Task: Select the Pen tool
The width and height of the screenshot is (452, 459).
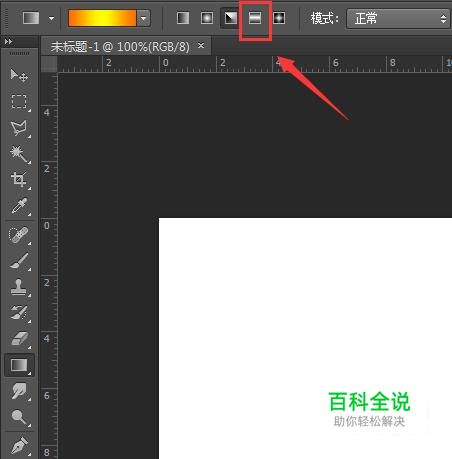Action: tap(19, 446)
